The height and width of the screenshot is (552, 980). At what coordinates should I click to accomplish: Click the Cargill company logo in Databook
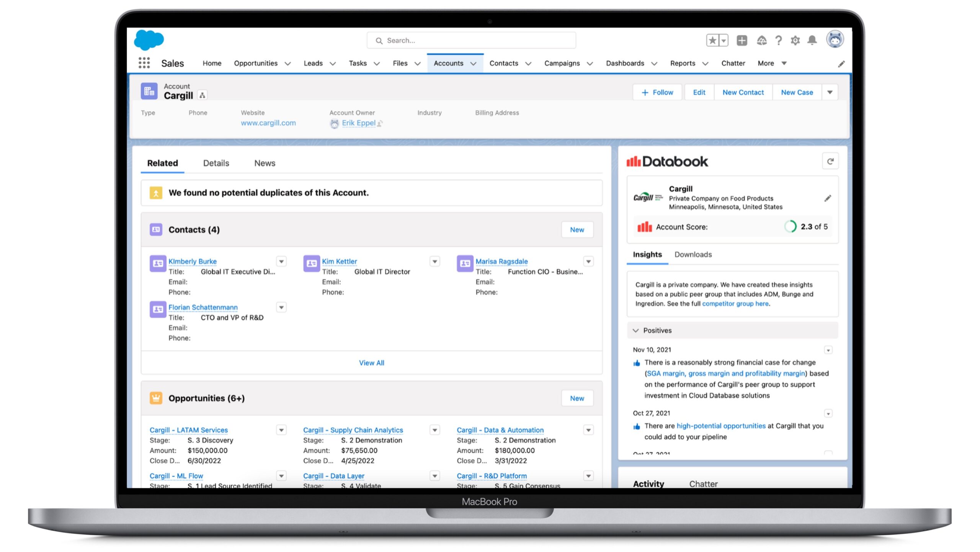(x=648, y=198)
